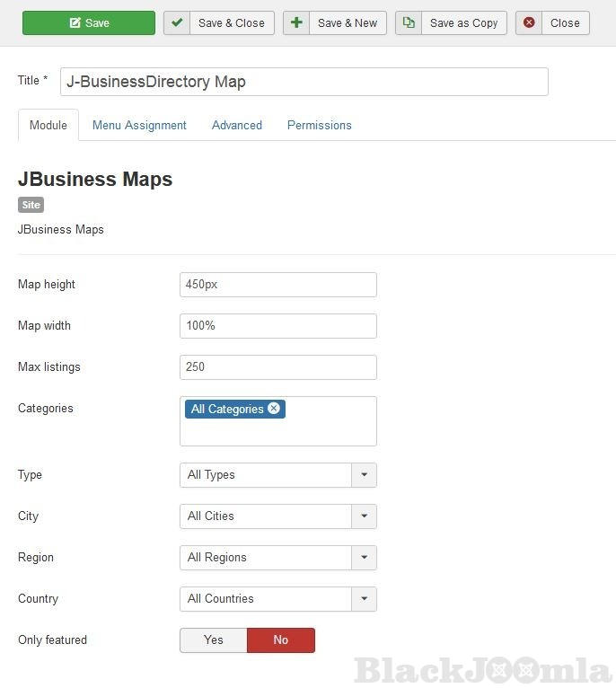Set Only featured to No

[281, 639]
